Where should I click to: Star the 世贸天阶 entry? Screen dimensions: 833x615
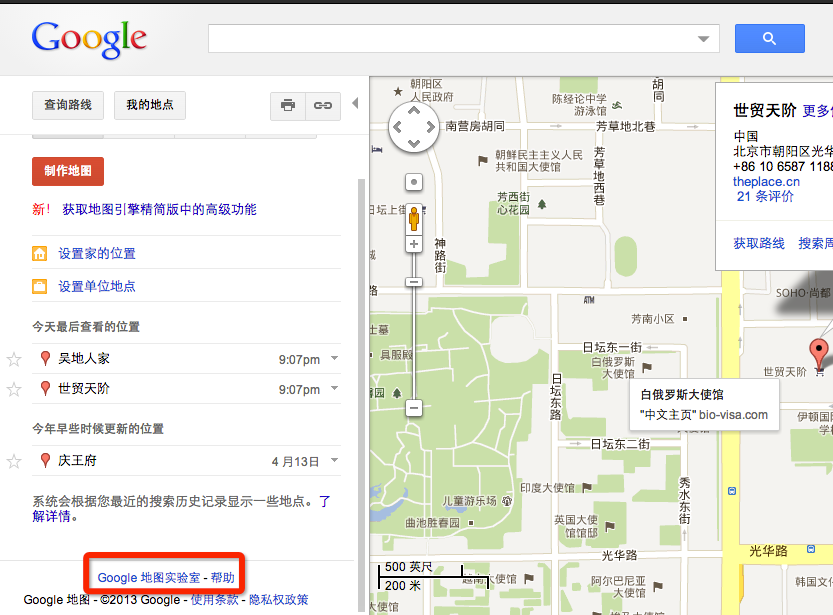coord(14,389)
